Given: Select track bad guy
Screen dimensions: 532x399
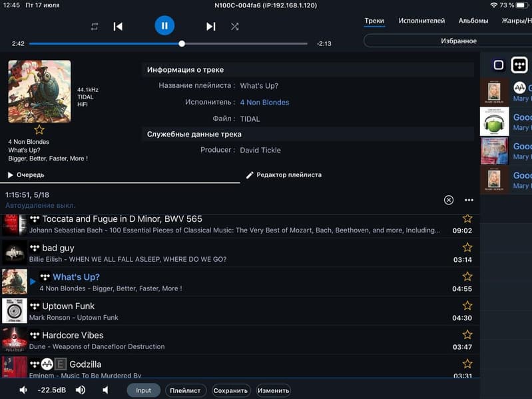Looking at the screenshot, I should pos(240,253).
